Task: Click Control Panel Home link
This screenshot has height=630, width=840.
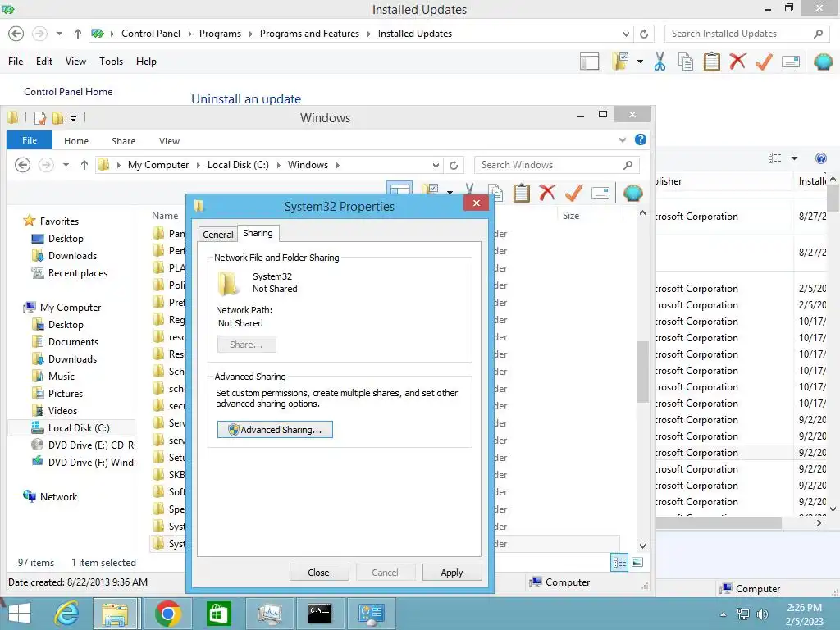Action: click(x=68, y=92)
